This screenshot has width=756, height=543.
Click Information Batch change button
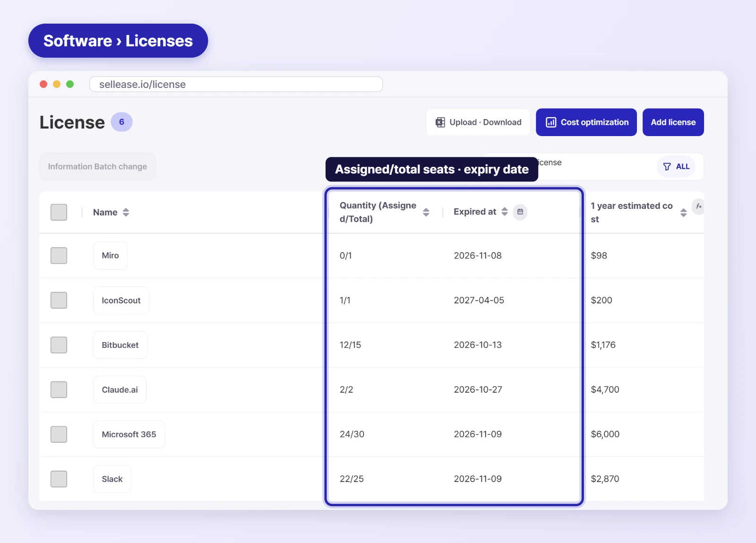97,166
